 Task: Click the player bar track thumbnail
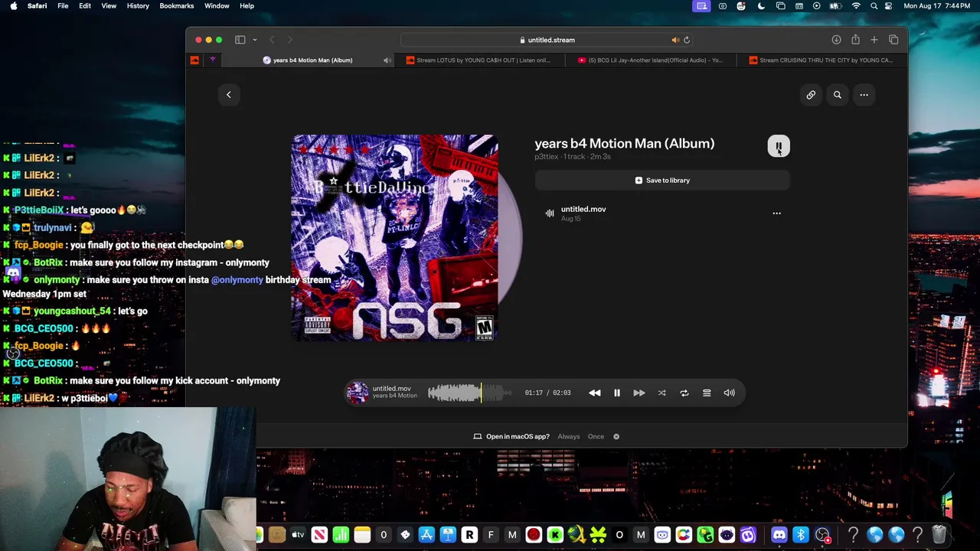(357, 393)
